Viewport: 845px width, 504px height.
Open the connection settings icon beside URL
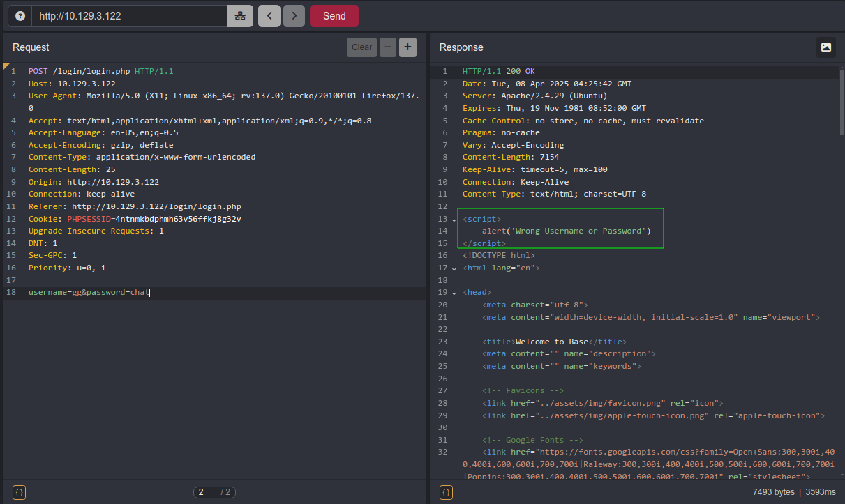click(x=240, y=16)
